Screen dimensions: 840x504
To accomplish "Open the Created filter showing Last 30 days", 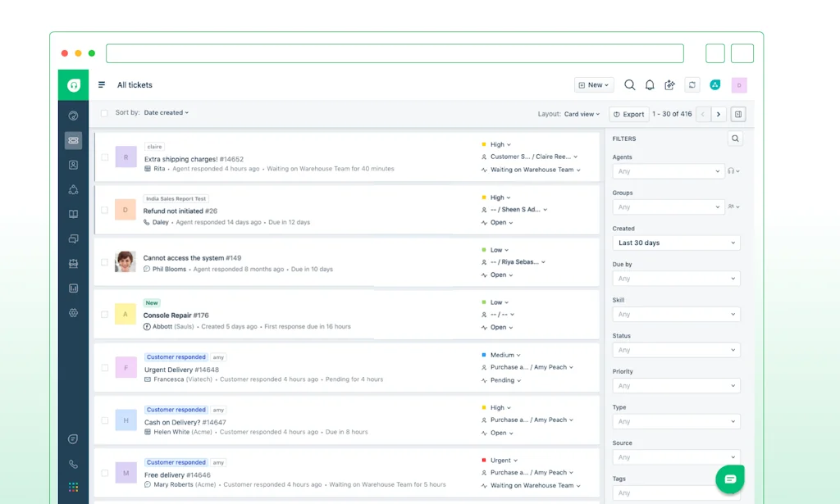I will pyautogui.click(x=675, y=243).
